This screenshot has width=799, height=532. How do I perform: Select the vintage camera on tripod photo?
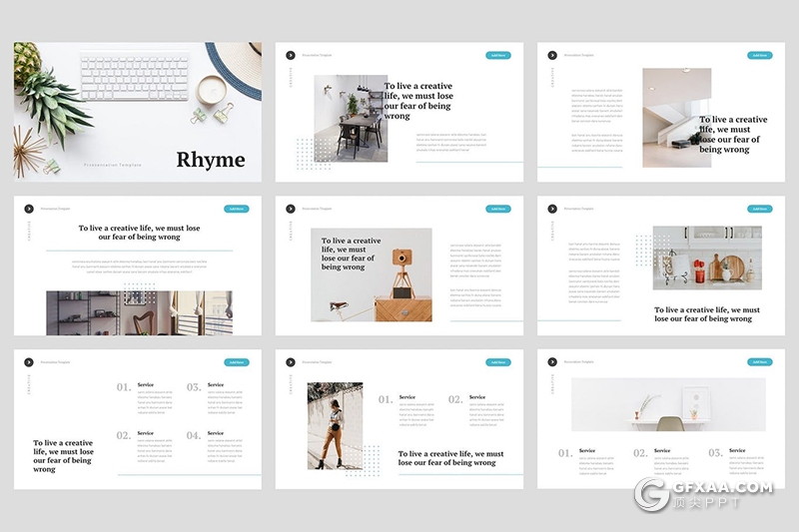pyautogui.click(x=372, y=274)
